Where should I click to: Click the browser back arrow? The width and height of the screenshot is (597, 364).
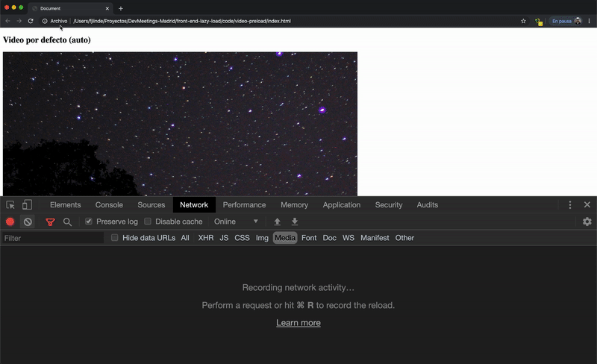(7, 21)
